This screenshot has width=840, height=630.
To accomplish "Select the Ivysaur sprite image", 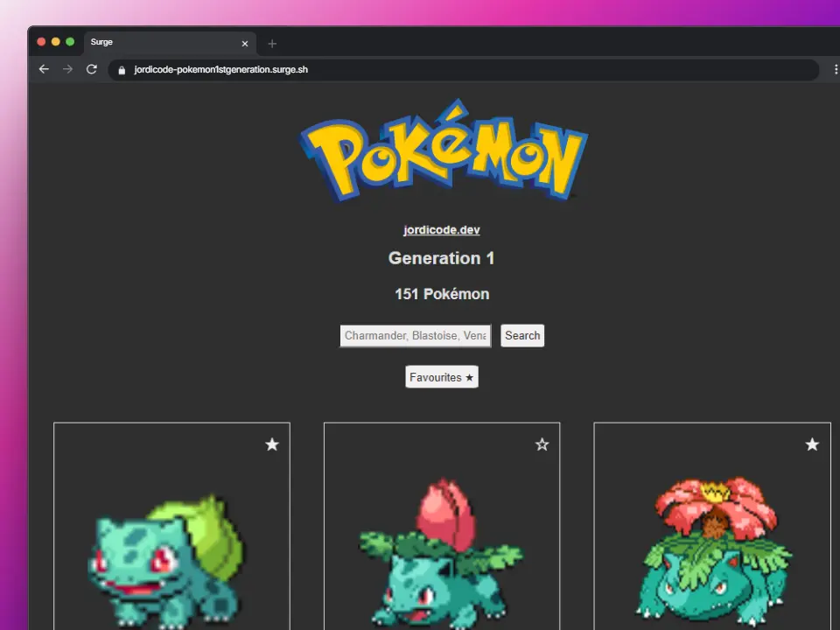I will (x=440, y=551).
